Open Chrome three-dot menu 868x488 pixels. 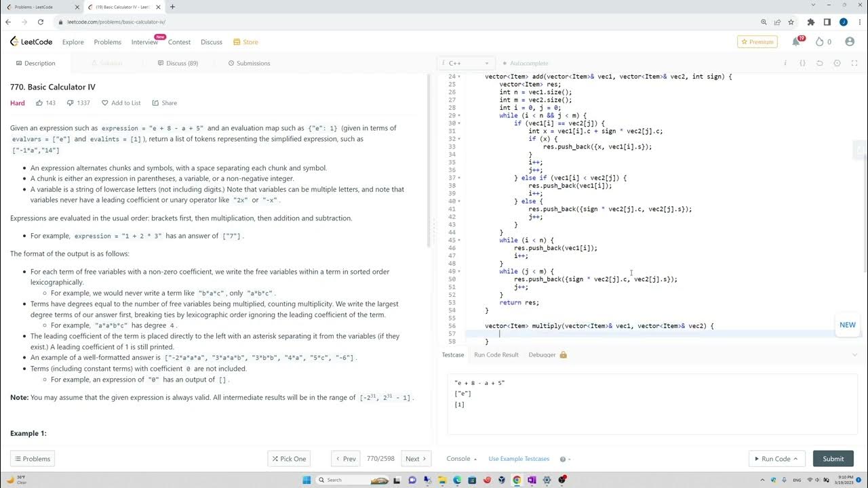[859, 22]
